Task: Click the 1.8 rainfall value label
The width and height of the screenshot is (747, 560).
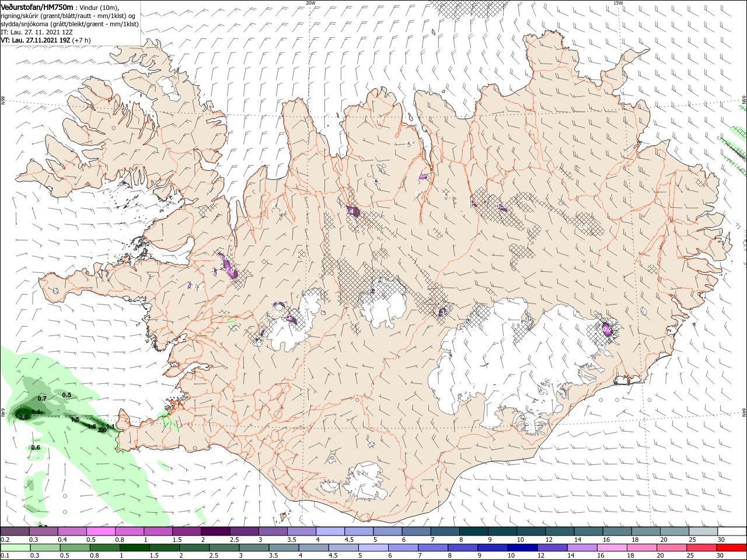Action: 92,426
